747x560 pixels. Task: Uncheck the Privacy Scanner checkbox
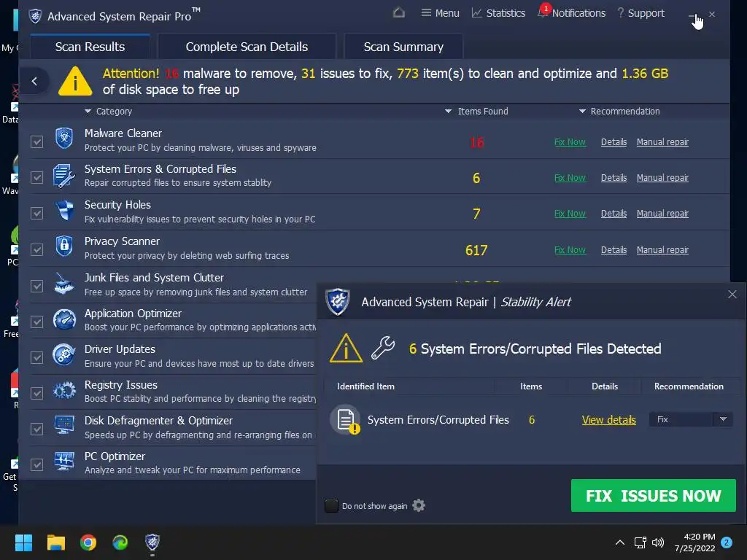36,249
